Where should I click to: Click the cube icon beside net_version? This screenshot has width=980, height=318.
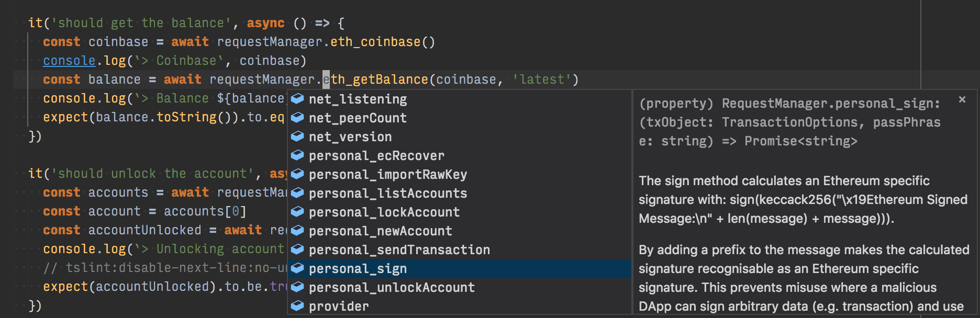(297, 137)
